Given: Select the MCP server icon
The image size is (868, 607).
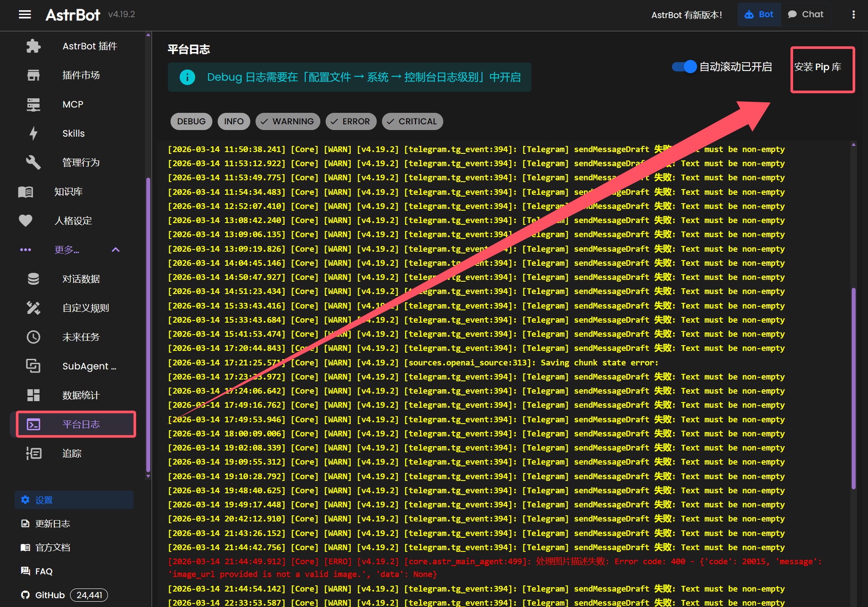Looking at the screenshot, I should point(33,104).
